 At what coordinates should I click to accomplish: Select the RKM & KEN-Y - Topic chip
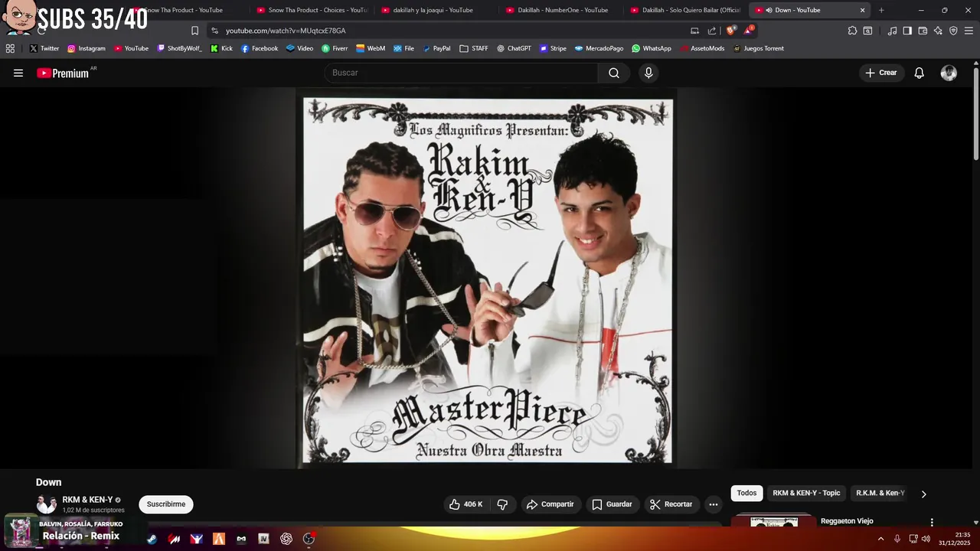pos(806,493)
